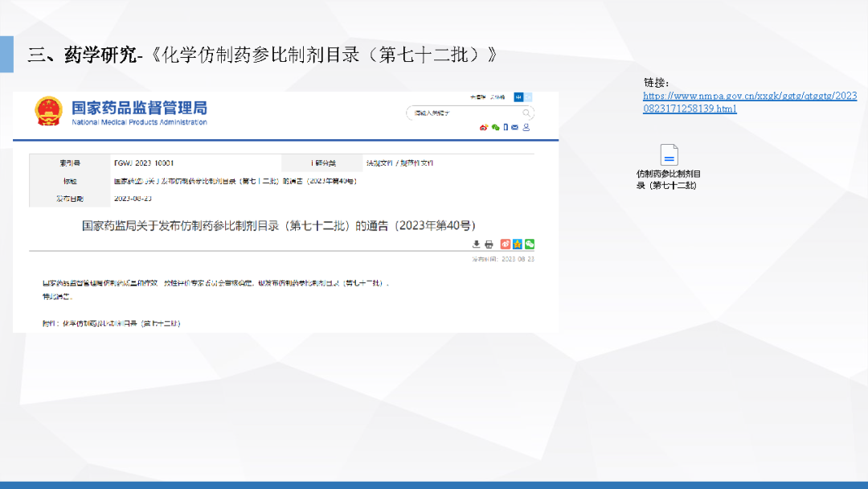Open the Weibo icon in the header

pyautogui.click(x=484, y=127)
